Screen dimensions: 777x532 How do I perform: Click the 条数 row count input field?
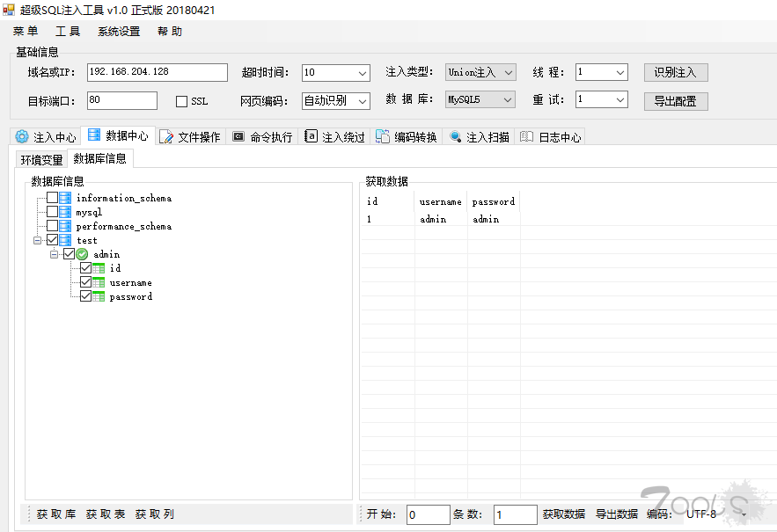point(516,514)
